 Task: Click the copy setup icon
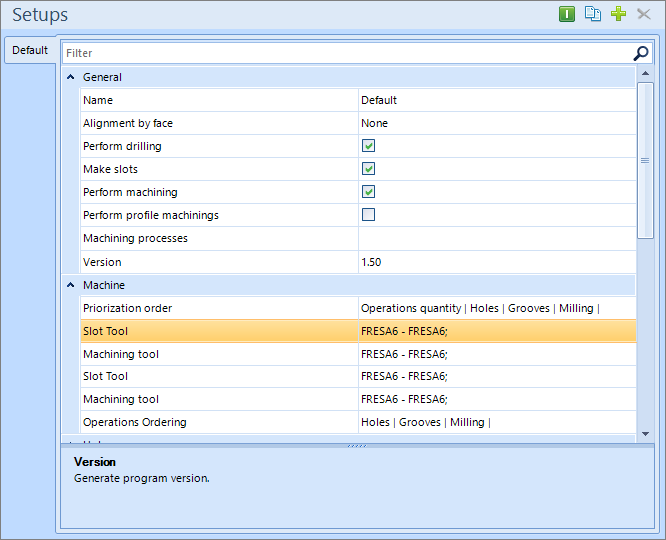coord(593,14)
